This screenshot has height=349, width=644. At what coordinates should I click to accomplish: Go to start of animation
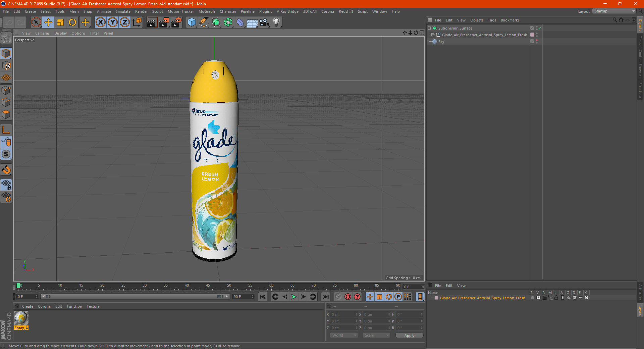click(263, 297)
